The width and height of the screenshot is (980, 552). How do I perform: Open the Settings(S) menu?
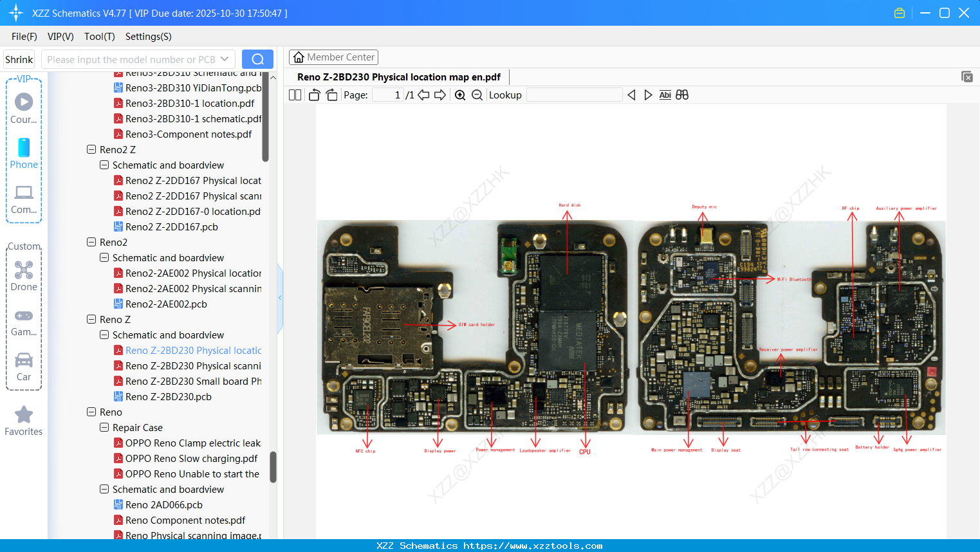tap(148, 37)
